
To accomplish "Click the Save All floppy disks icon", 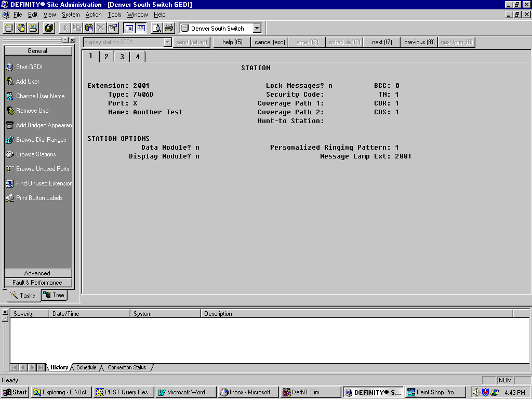I will (x=49, y=28).
